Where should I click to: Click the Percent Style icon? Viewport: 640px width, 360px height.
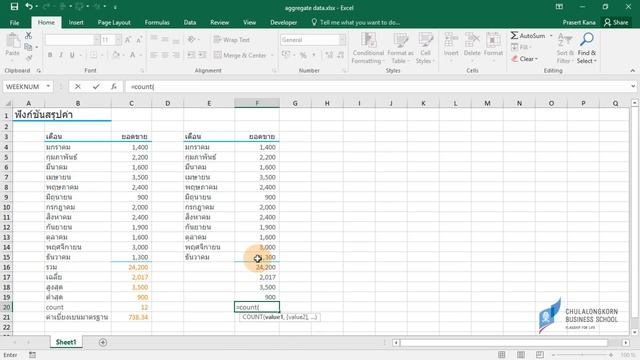(x=303, y=55)
